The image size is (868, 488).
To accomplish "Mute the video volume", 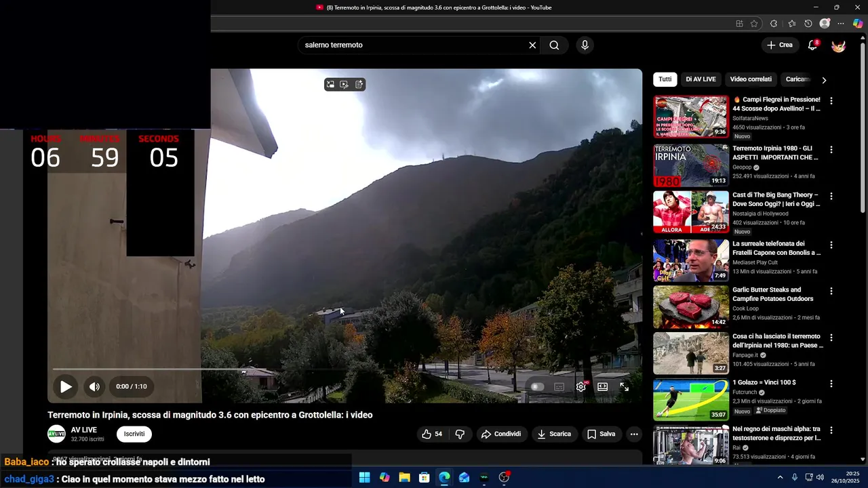I will tap(94, 387).
